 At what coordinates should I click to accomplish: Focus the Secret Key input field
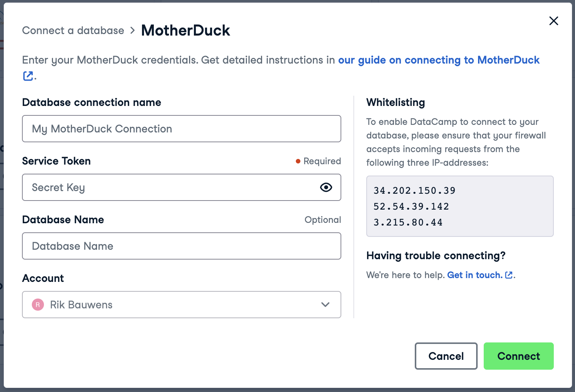pyautogui.click(x=181, y=187)
